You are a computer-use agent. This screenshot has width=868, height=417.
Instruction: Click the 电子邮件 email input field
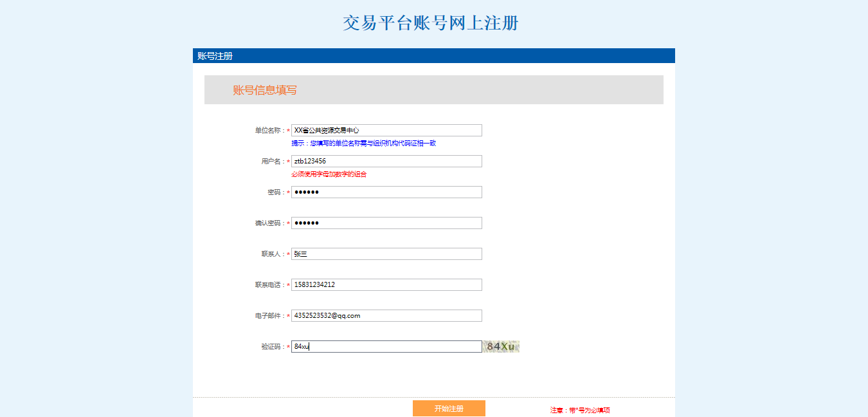pyautogui.click(x=386, y=315)
